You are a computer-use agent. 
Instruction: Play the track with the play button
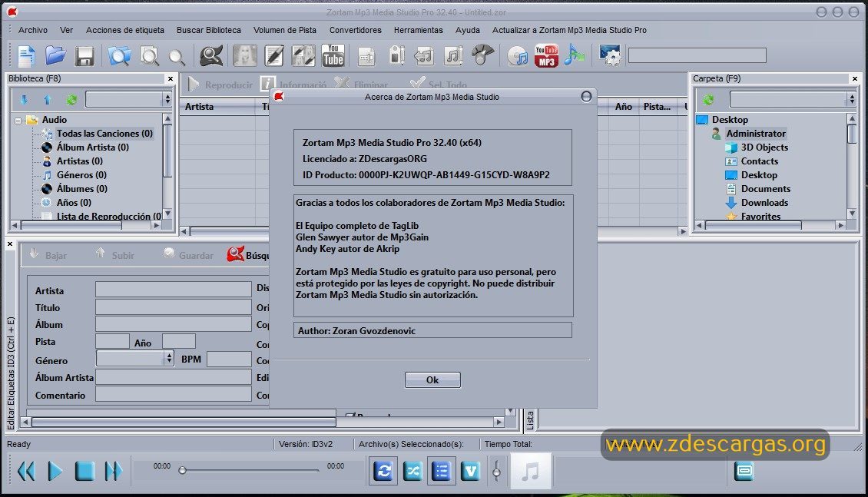click(x=55, y=471)
